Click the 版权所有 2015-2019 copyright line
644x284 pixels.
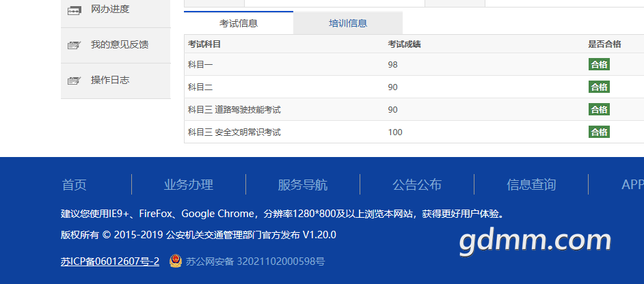coord(198,235)
